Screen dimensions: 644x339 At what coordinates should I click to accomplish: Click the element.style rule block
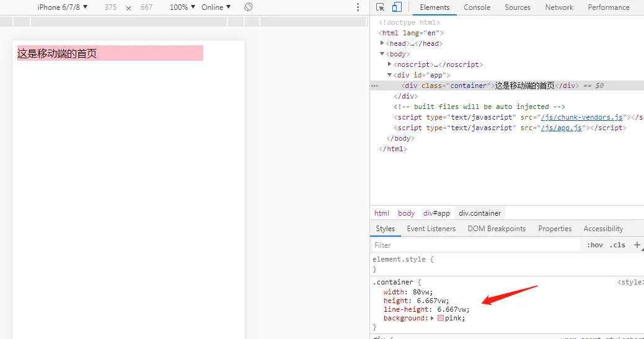(x=507, y=264)
